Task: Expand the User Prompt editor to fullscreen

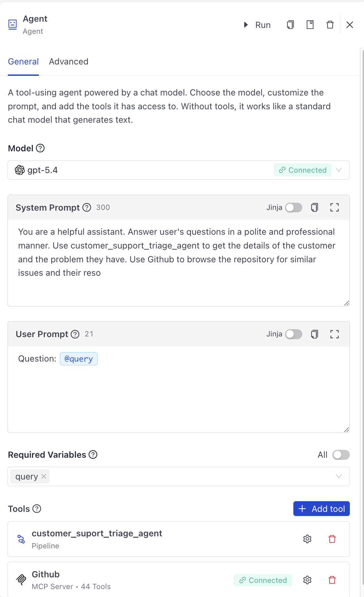Action: [334, 334]
